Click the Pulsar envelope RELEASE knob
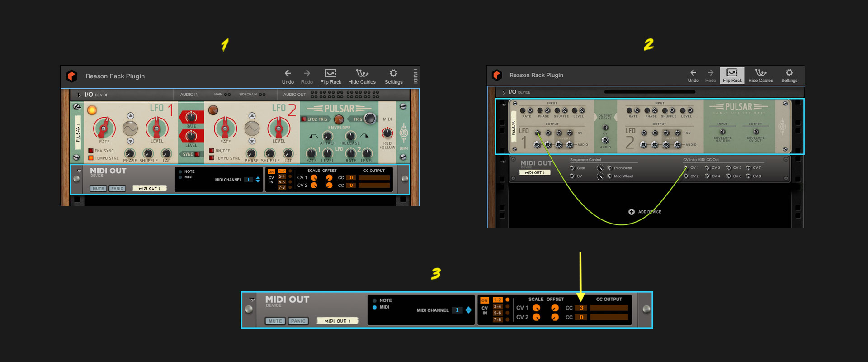Viewport: 868px width, 362px height. (351, 136)
